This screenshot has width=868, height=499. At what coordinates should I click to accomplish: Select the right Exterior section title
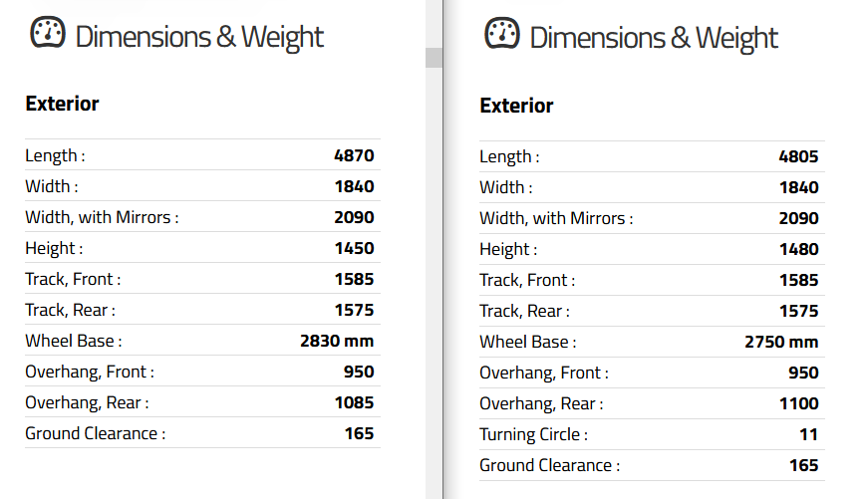coord(516,106)
